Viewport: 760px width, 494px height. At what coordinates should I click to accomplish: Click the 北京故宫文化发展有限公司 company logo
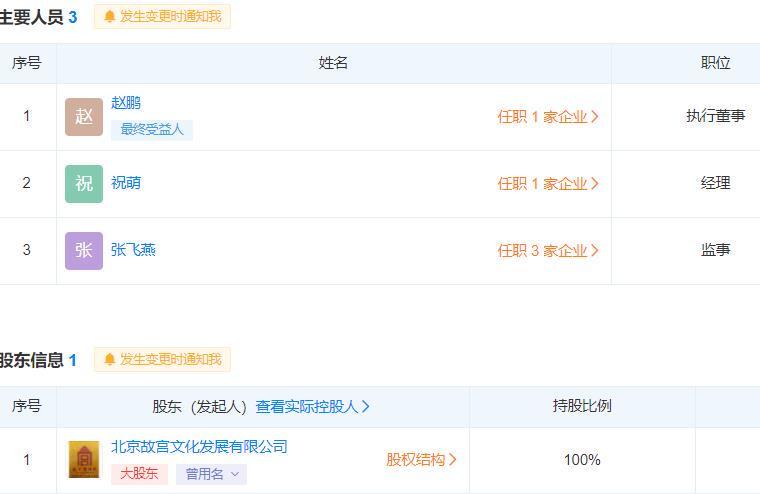(x=84, y=460)
